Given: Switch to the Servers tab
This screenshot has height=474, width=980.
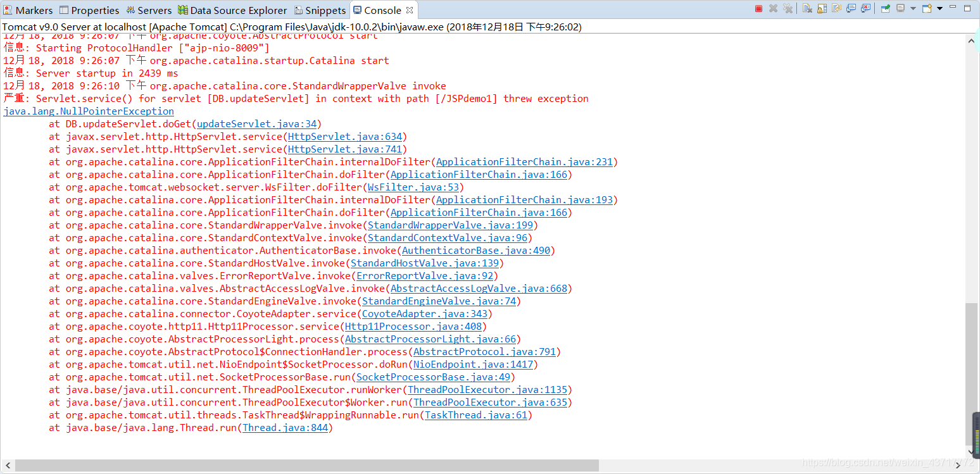Looking at the screenshot, I should coord(149,10).
